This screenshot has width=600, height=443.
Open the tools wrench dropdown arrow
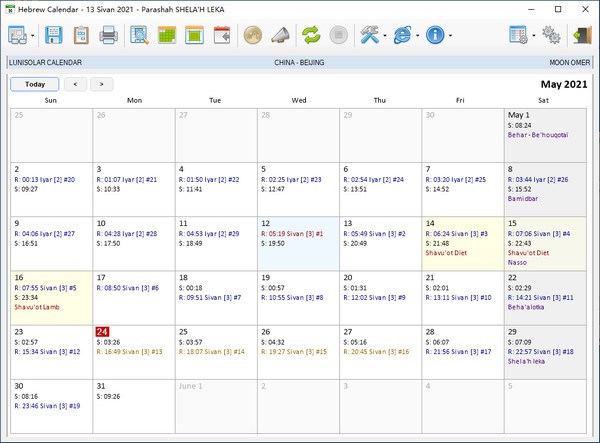pyautogui.click(x=386, y=37)
